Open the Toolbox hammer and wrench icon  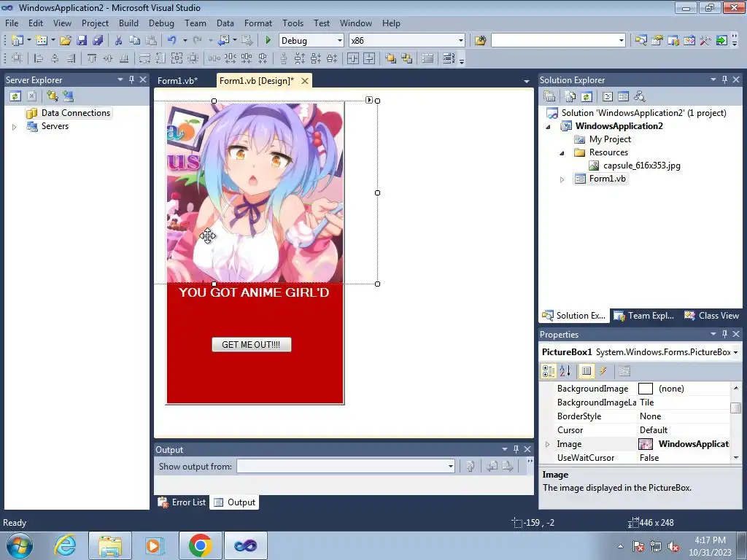click(x=705, y=41)
